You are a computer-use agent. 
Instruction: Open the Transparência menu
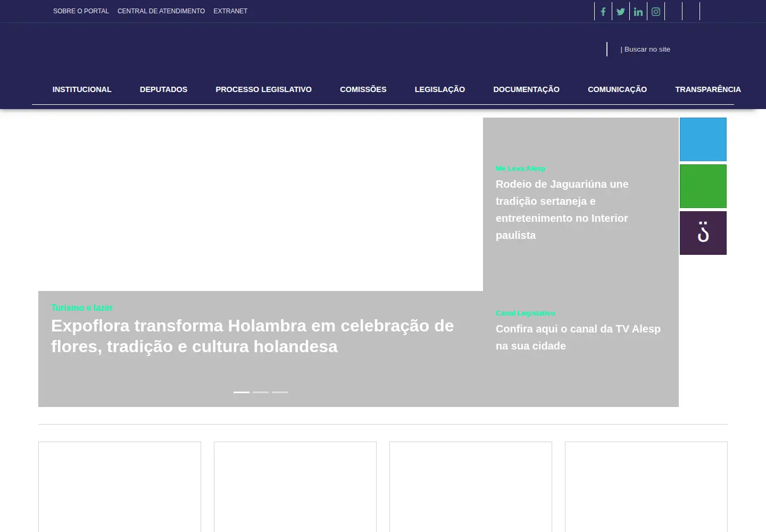click(708, 89)
